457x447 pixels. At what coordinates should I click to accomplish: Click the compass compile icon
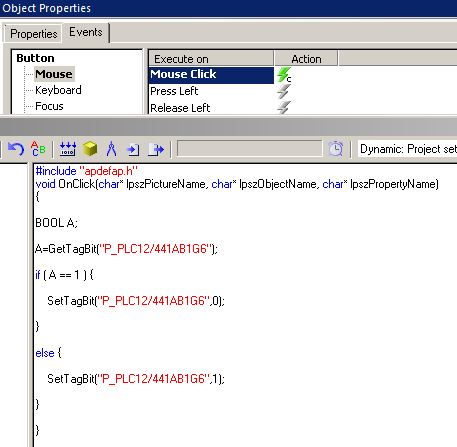(x=111, y=149)
